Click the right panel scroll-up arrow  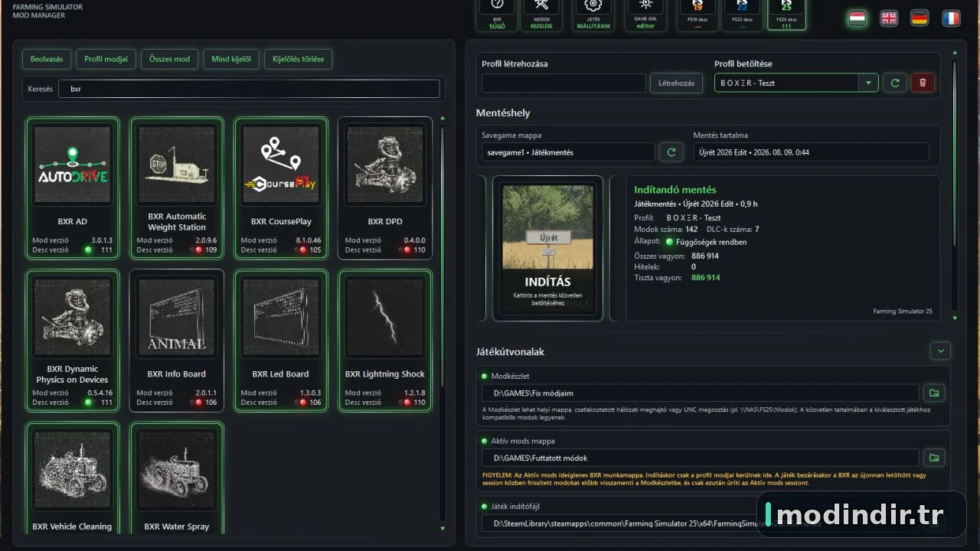point(954,54)
